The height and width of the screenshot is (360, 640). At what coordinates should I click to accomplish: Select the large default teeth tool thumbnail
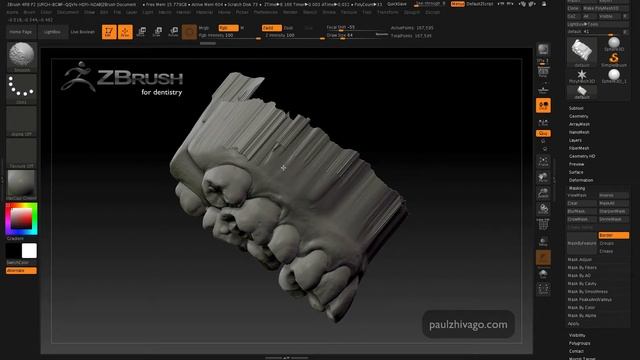(x=582, y=52)
